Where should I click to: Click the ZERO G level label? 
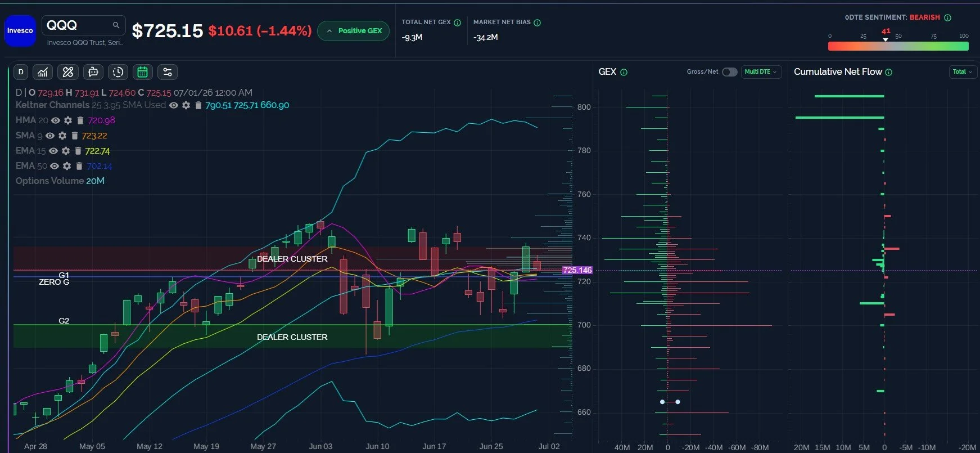[54, 282]
